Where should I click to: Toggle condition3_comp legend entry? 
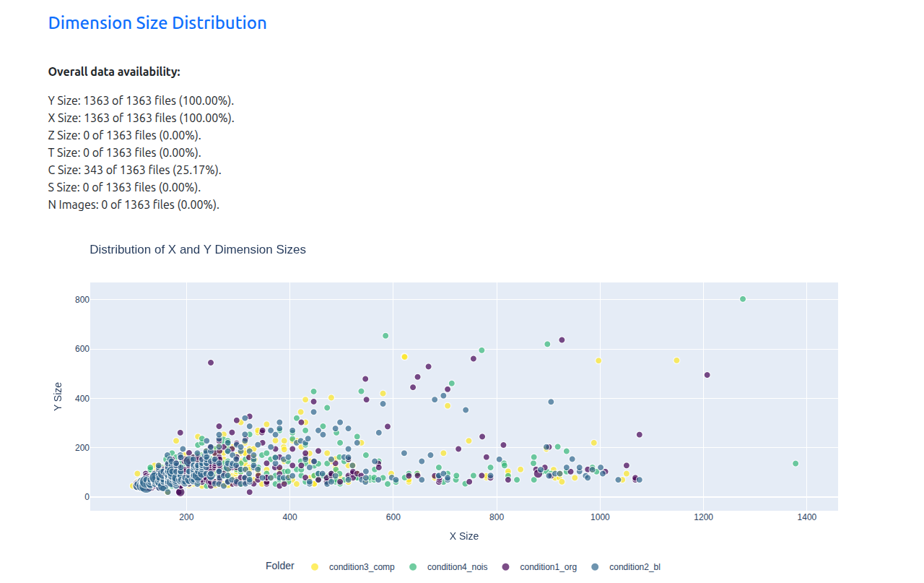click(x=353, y=567)
